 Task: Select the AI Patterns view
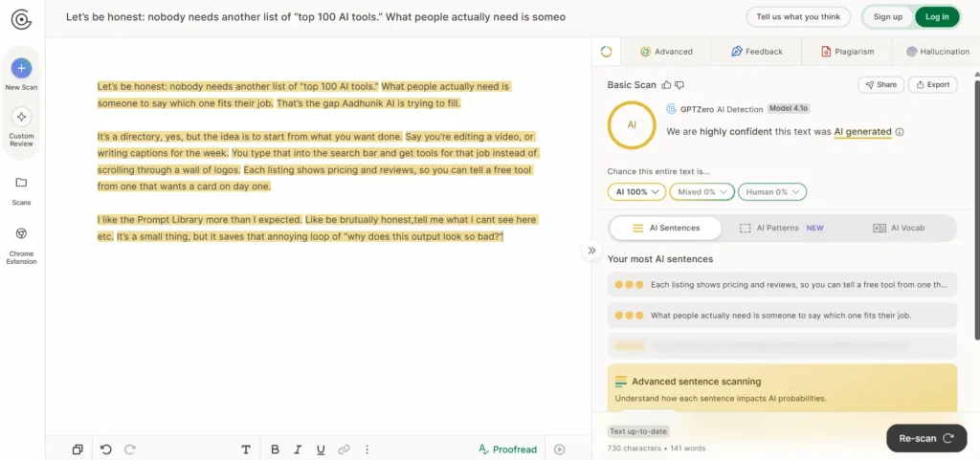point(781,228)
